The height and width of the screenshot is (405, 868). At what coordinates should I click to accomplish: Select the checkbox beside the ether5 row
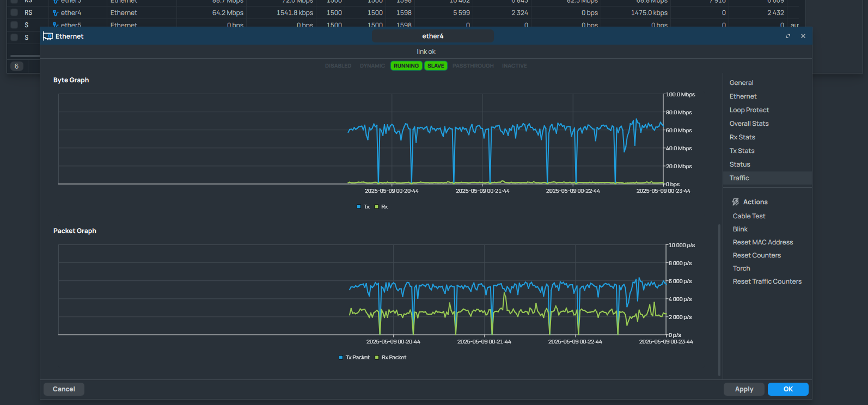14,25
